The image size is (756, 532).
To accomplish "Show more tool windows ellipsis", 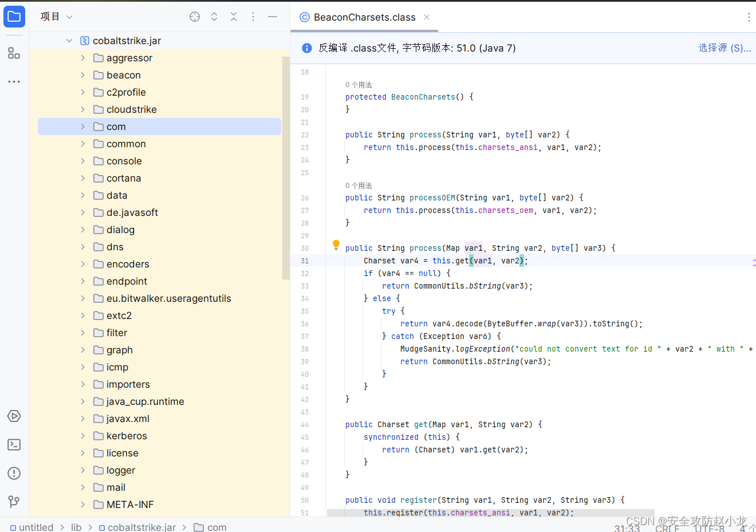I will click(x=14, y=82).
